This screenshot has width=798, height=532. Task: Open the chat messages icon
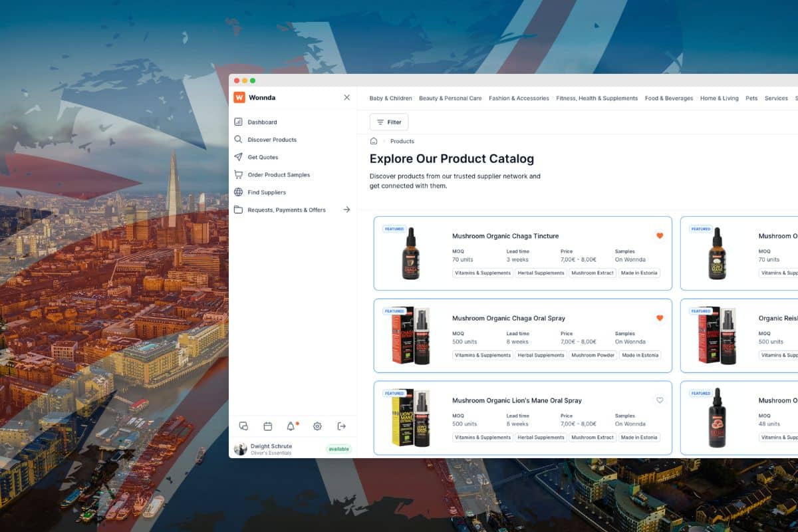pos(243,426)
